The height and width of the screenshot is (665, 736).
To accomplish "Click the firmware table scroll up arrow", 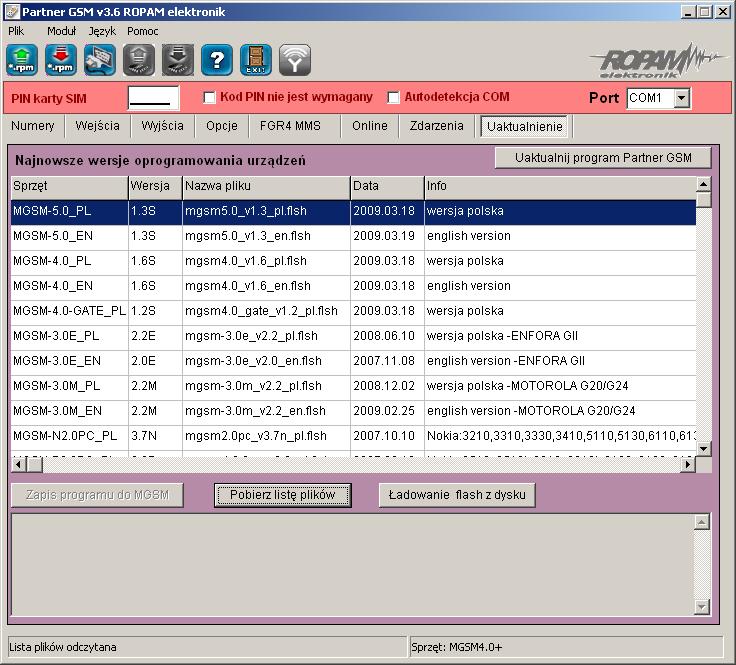I will [x=703, y=184].
